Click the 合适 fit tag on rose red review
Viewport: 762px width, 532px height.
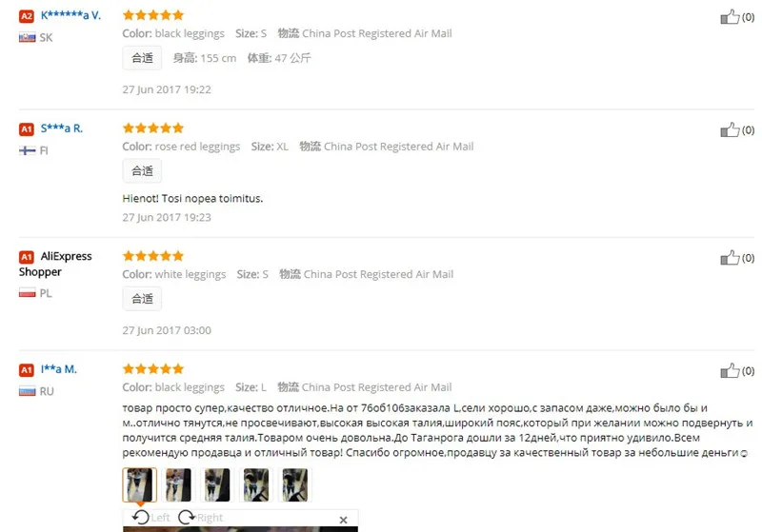coord(142,171)
